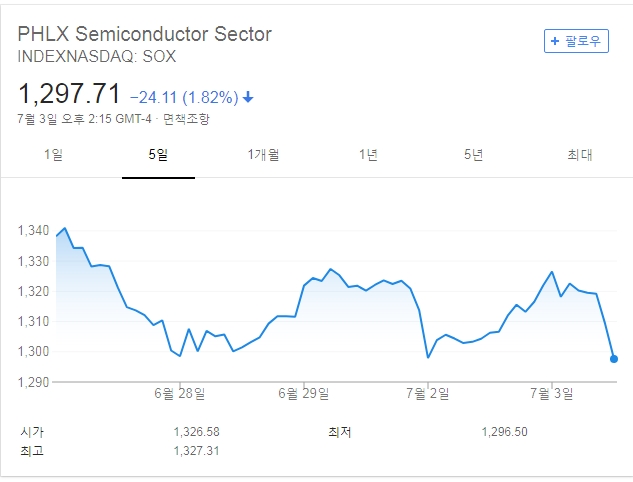The width and height of the screenshot is (633, 482).
Task: Click the −24.11 (1.82%) change value
Action: click(184, 98)
